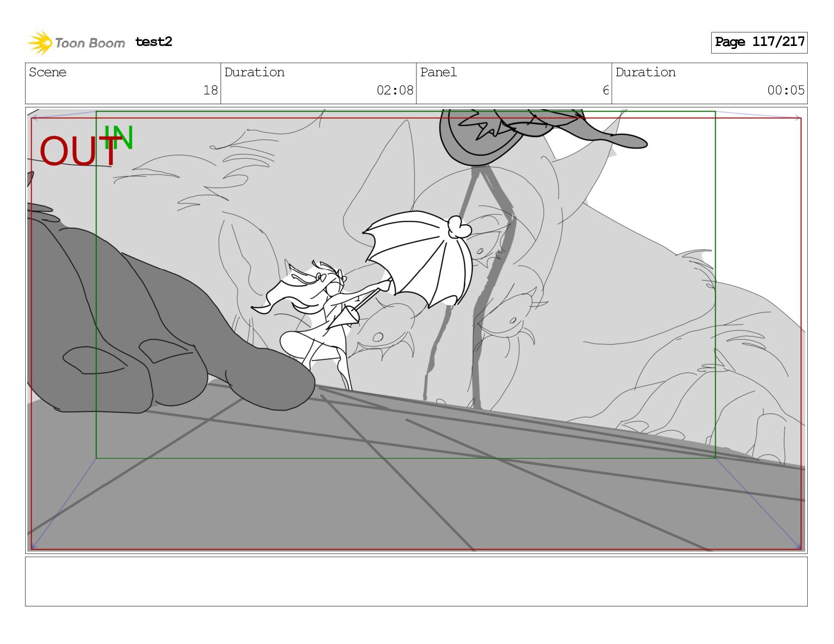Click the storyboard panel drawing
This screenshot has height=644, width=834.
click(x=416, y=330)
